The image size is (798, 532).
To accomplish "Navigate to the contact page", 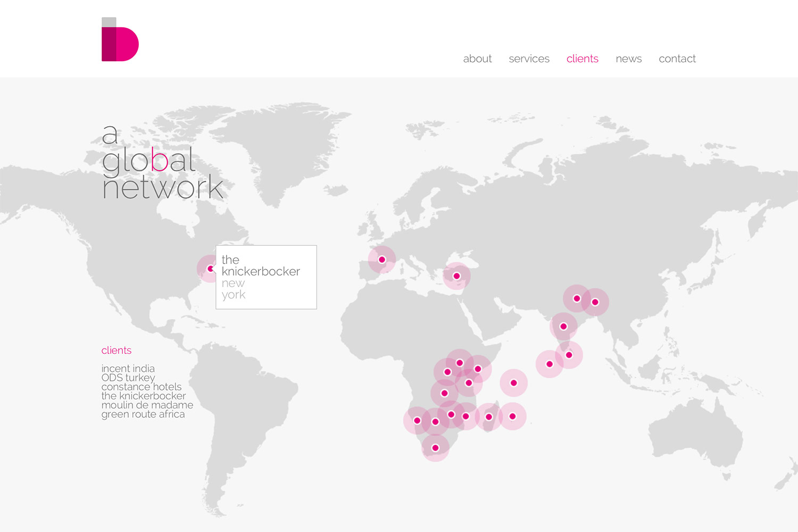I will pos(677,59).
